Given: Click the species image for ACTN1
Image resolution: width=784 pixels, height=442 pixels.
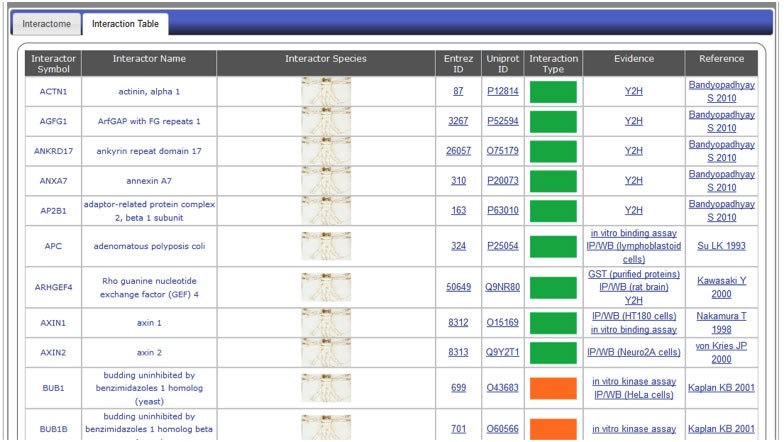Looking at the screenshot, I should (x=326, y=92).
